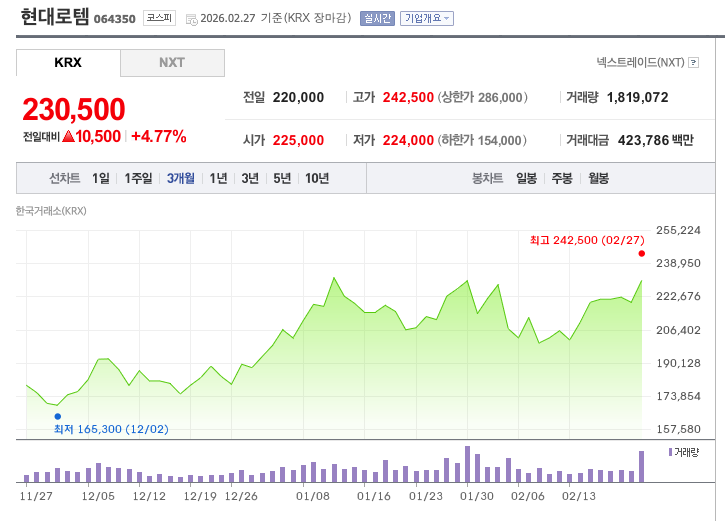Viewport: 725px width, 521px height.
Task: Open the 기업개요 dropdown
Action: click(x=426, y=18)
